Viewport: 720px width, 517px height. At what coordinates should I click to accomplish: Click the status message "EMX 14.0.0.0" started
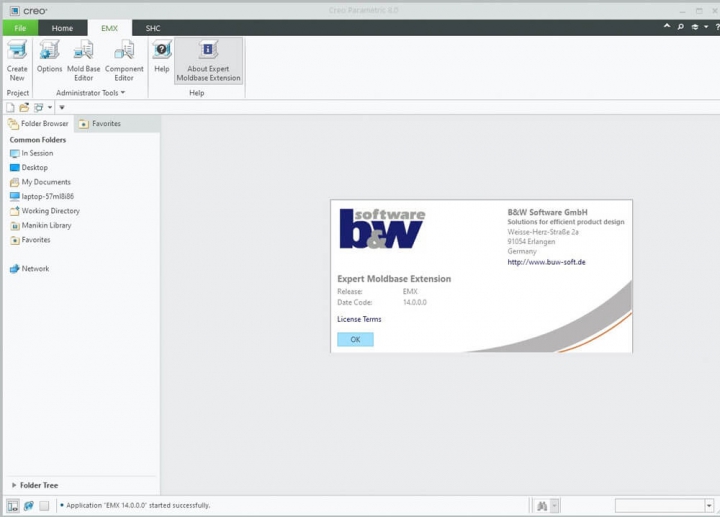(138, 506)
